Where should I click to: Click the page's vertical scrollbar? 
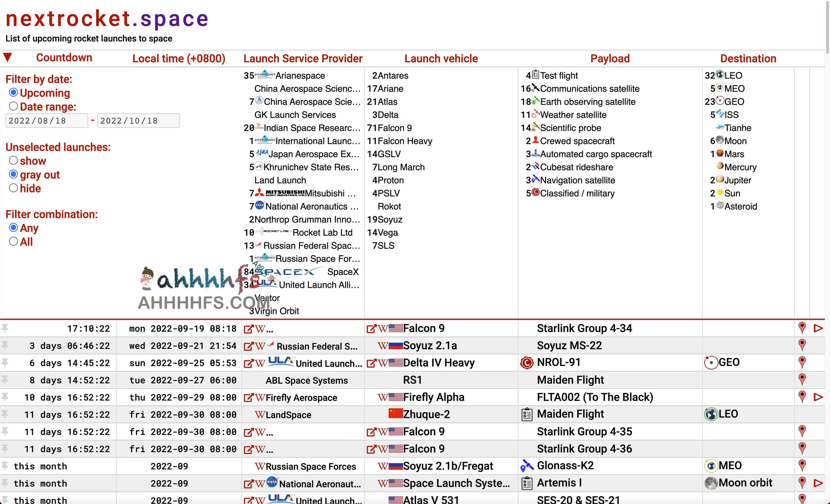pyautogui.click(x=827, y=27)
